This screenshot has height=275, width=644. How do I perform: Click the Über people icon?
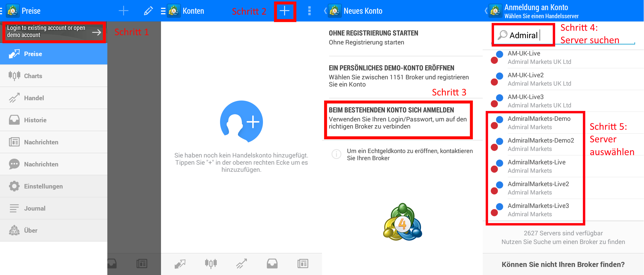click(14, 230)
